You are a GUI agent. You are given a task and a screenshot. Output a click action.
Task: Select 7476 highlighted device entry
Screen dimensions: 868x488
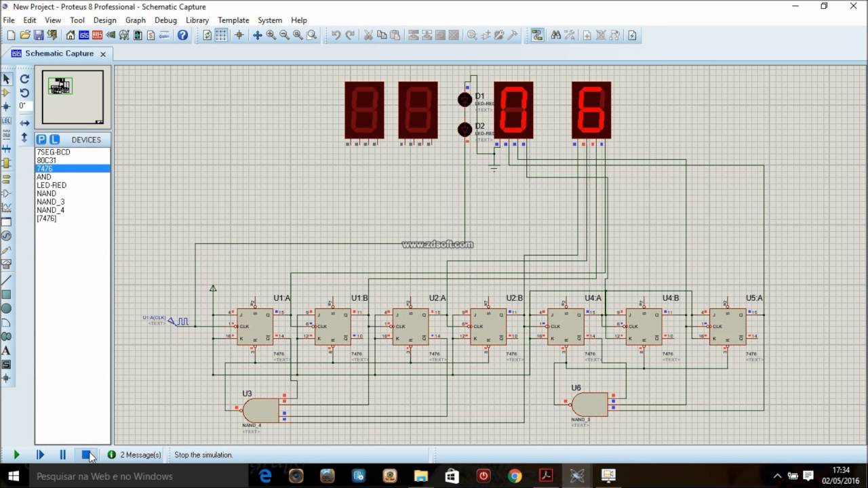pos(73,169)
